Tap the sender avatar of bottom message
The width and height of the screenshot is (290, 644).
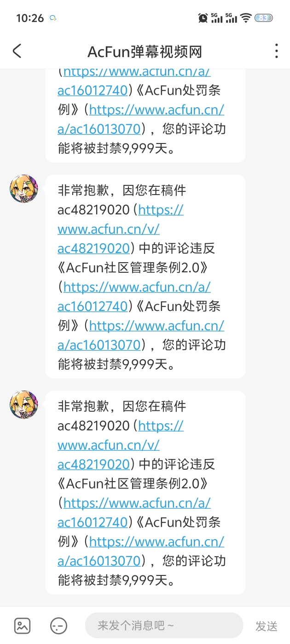pyautogui.click(x=24, y=405)
